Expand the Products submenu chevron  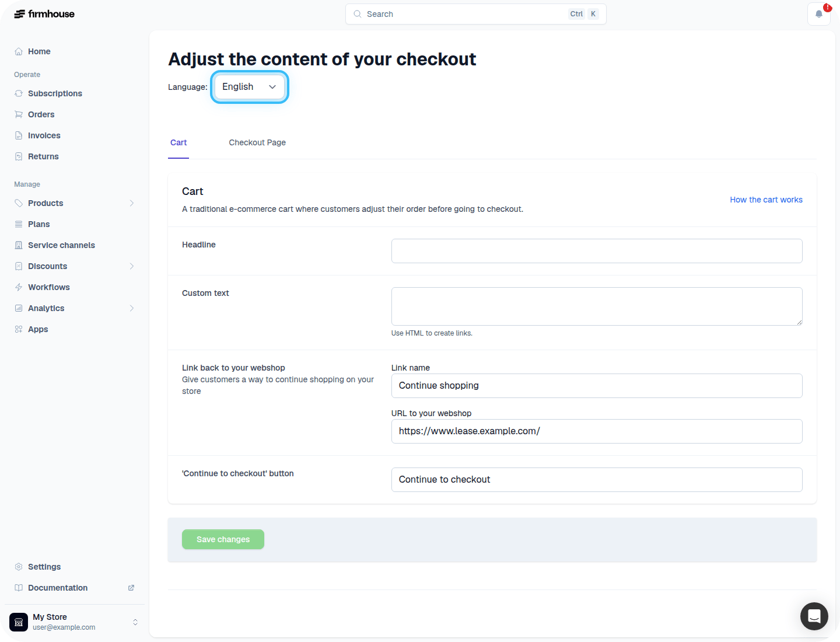132,203
